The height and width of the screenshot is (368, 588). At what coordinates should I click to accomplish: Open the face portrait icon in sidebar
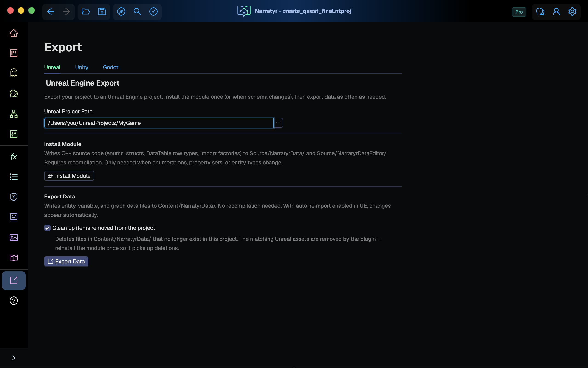(14, 217)
